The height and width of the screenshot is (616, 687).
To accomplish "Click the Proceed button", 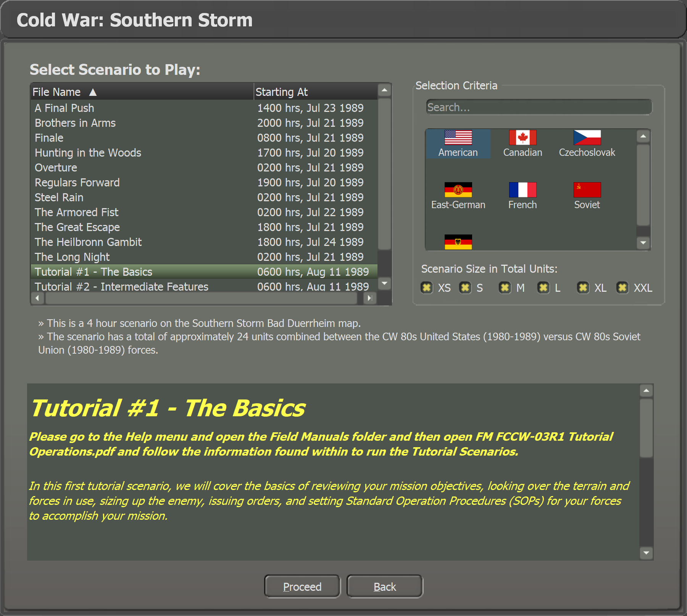I will 302,586.
